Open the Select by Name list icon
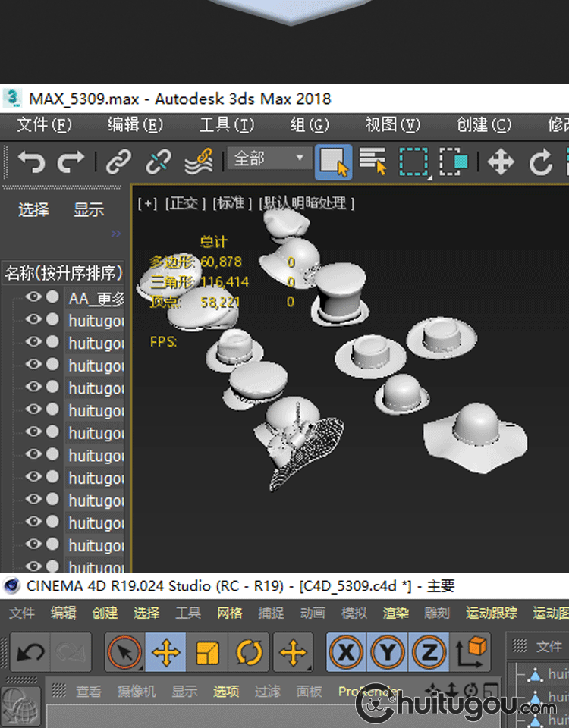This screenshot has height=728, width=569. click(373, 161)
